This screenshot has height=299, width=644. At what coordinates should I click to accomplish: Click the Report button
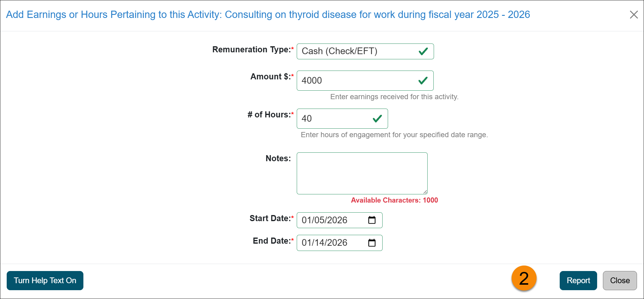click(578, 280)
